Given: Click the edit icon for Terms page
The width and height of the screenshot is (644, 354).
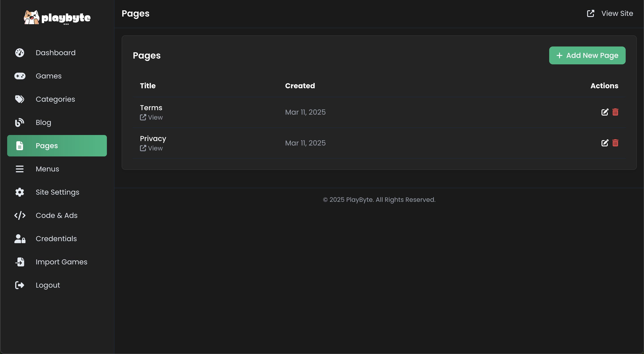Looking at the screenshot, I should coord(604,112).
